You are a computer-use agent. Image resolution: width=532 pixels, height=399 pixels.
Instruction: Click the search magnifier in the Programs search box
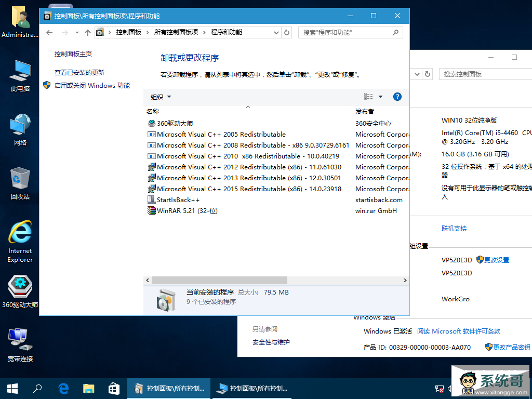pyautogui.click(x=395, y=33)
